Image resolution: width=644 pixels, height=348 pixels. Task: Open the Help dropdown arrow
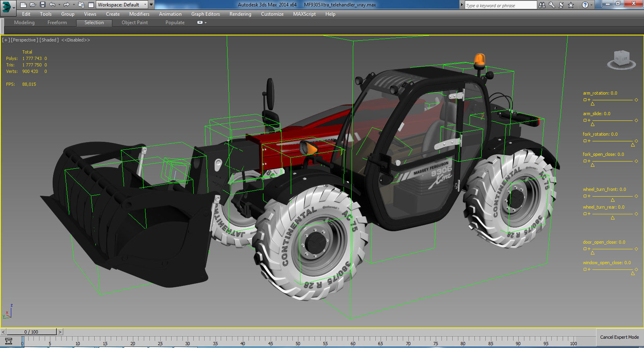tap(592, 5)
